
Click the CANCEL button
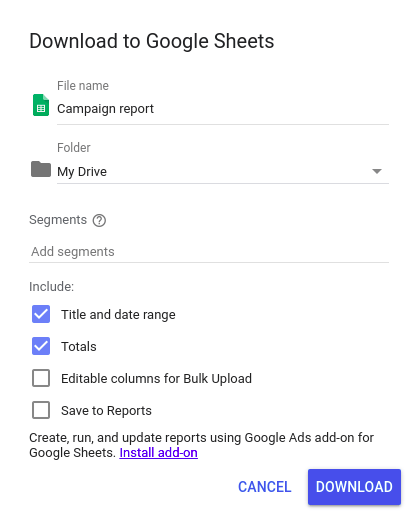tap(265, 487)
